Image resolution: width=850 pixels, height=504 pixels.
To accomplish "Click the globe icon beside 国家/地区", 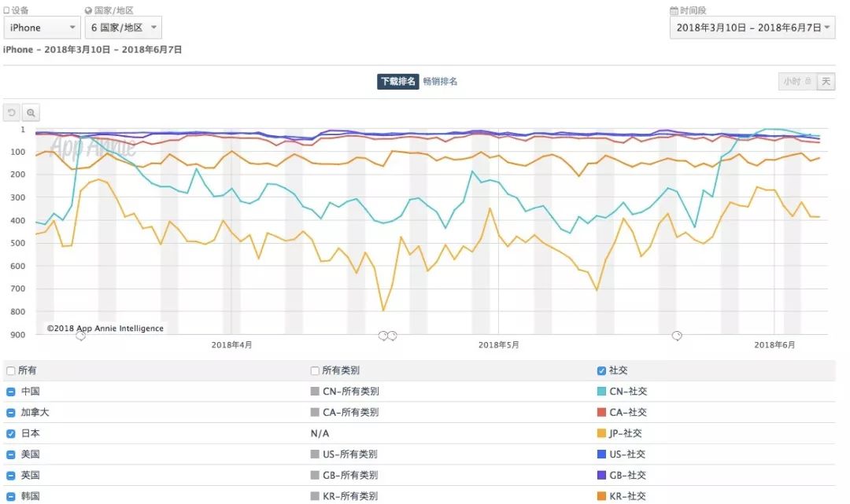I will (x=87, y=9).
